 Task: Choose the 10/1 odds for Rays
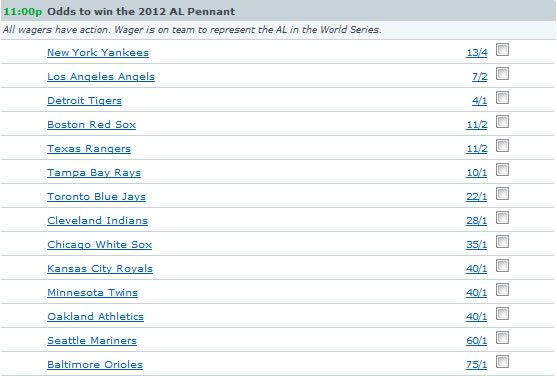pos(477,173)
